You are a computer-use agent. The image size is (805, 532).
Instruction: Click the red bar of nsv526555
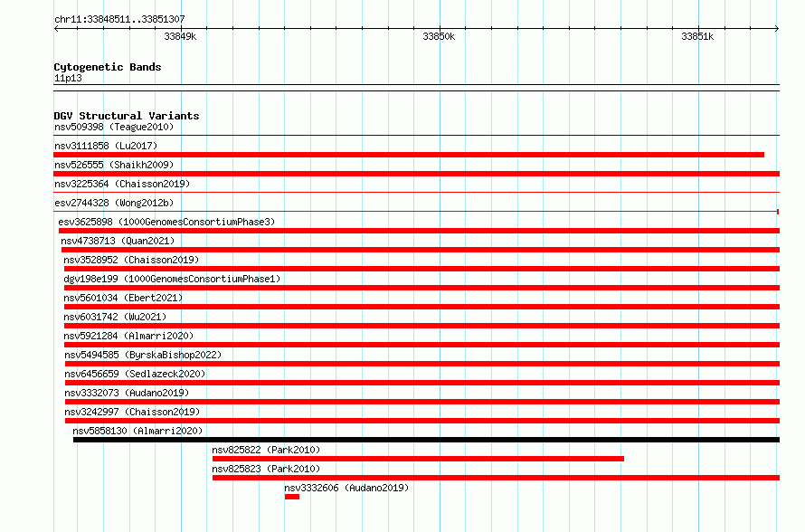(416, 174)
